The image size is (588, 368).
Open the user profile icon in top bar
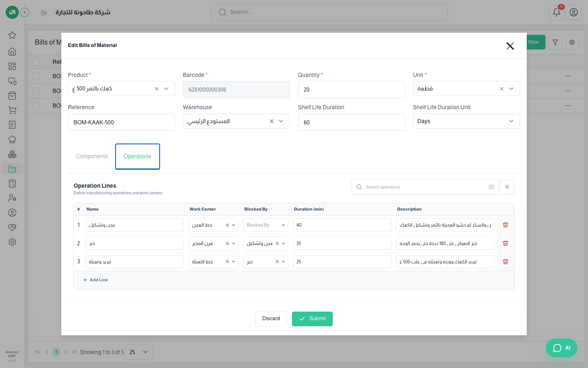574,12
